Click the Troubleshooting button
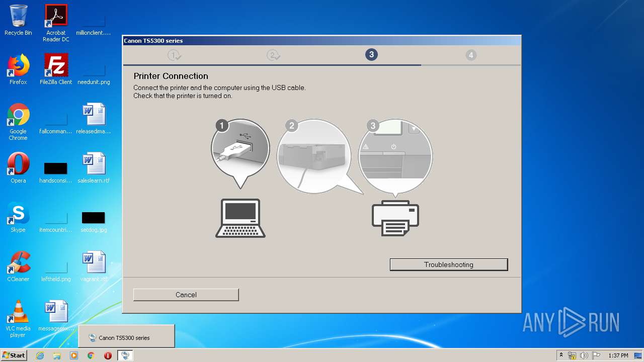The image size is (644, 362). click(449, 264)
